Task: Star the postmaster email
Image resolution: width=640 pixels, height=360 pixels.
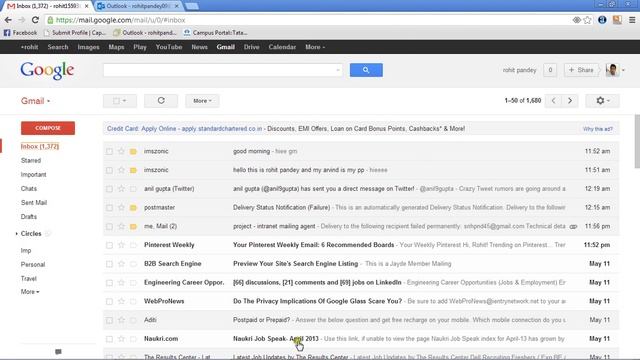Action: click(121, 208)
